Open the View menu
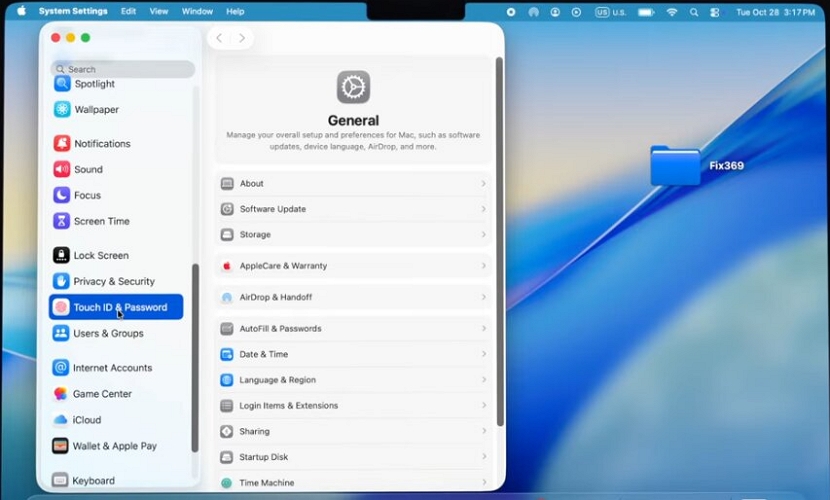Image resolution: width=830 pixels, height=500 pixels. (159, 11)
